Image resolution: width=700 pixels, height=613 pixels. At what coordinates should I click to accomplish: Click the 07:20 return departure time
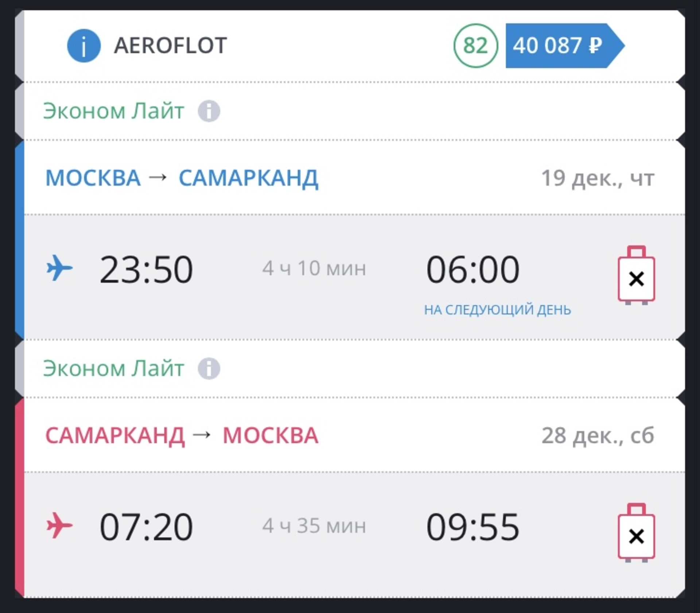(x=146, y=527)
